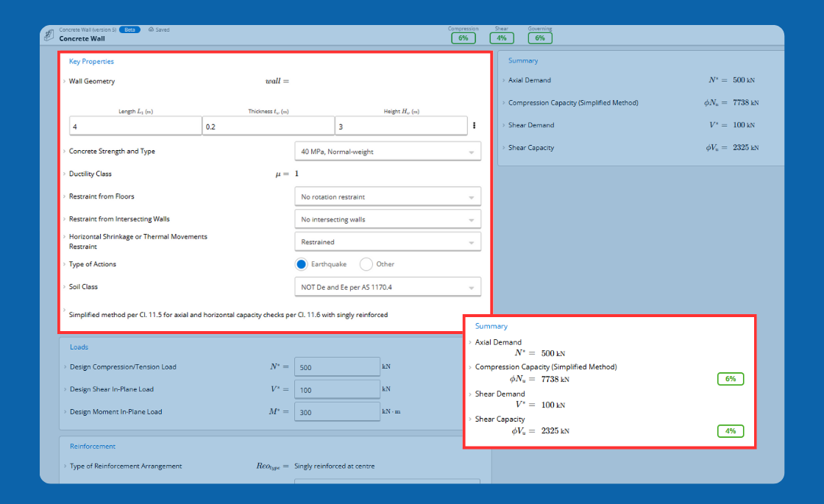The image size is (824, 504).
Task: Expand the Ductility Class row
Action: coord(65,174)
